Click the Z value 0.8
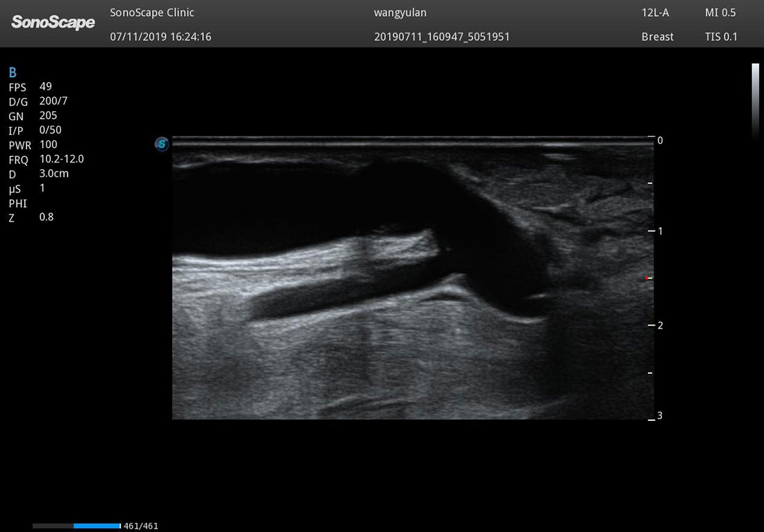 point(47,217)
